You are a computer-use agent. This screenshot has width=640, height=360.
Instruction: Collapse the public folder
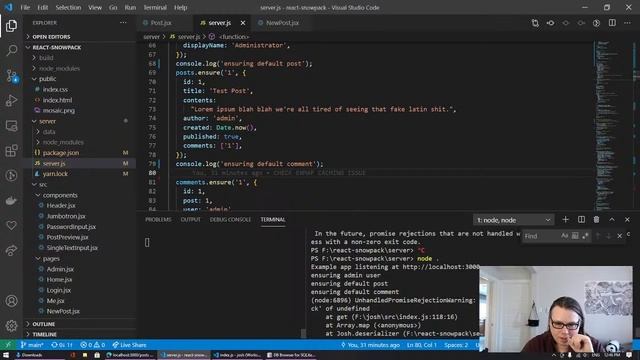pyautogui.click(x=80, y=79)
